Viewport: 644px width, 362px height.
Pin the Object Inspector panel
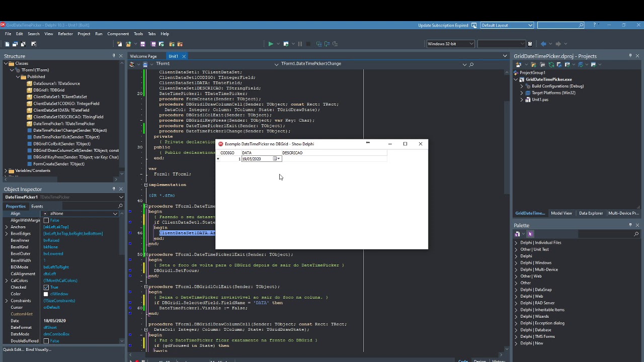coord(114,189)
